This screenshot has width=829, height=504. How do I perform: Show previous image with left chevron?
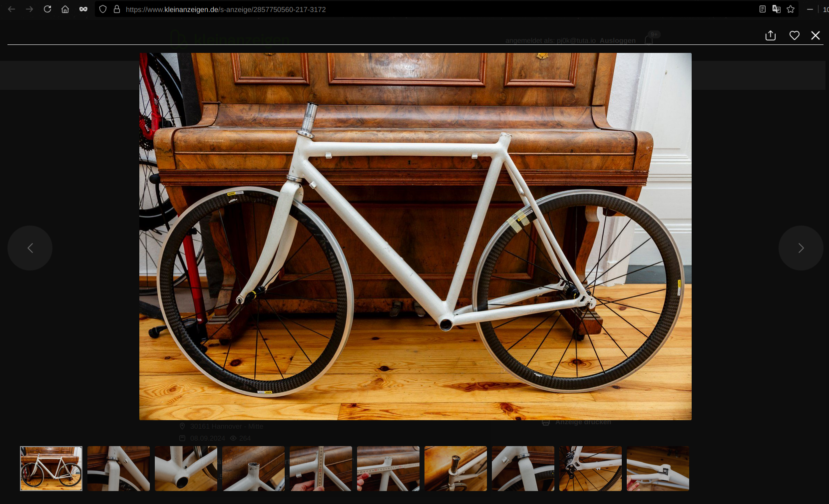click(x=30, y=248)
